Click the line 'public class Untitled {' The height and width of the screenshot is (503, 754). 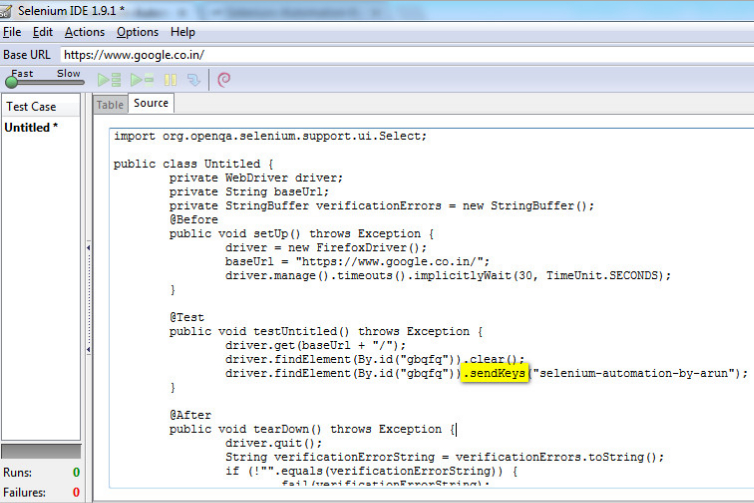coord(193,164)
